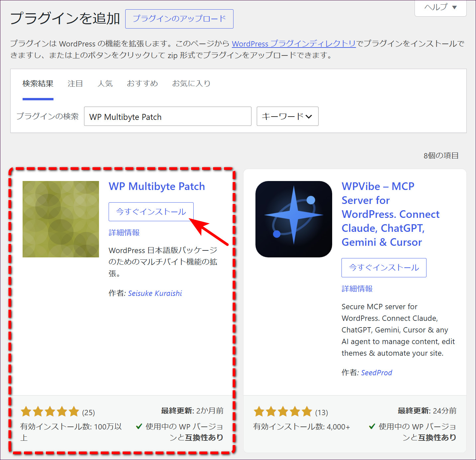Switch to the 注目 tab
This screenshot has width=476, height=460.
(x=75, y=83)
